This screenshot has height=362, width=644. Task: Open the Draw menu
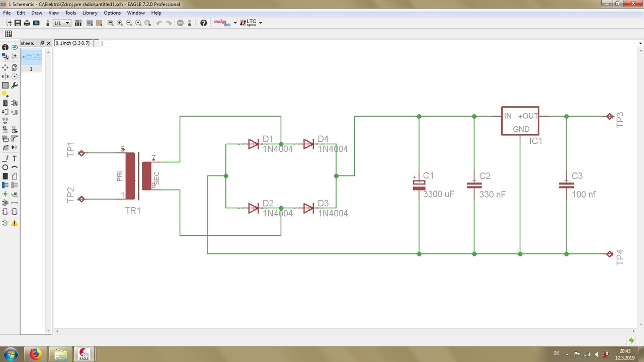(x=37, y=13)
